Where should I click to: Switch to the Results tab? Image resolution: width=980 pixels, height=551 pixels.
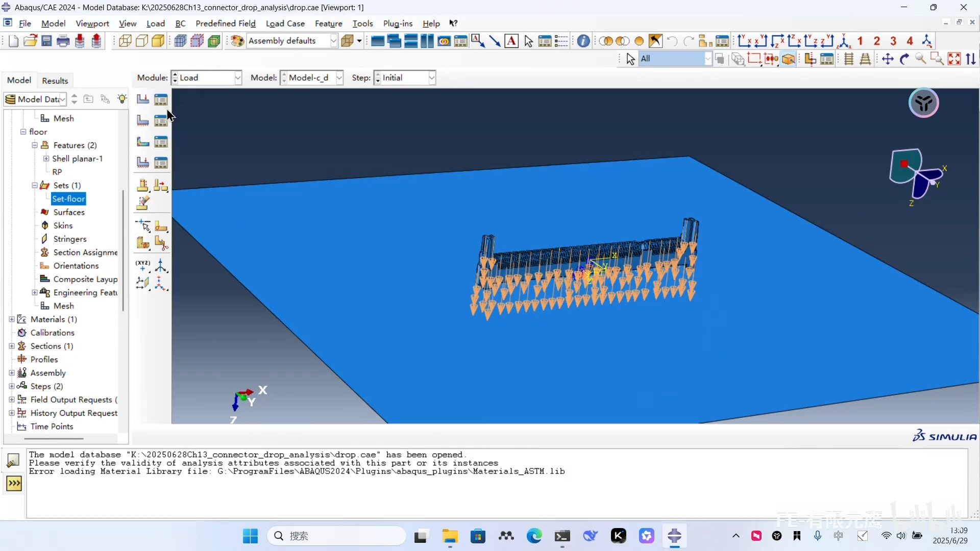click(x=55, y=81)
